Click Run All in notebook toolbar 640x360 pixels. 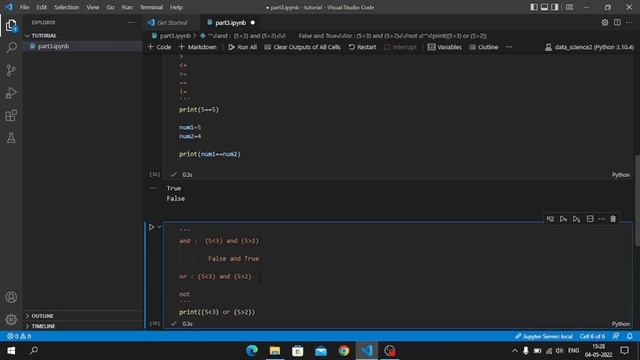tap(242, 47)
